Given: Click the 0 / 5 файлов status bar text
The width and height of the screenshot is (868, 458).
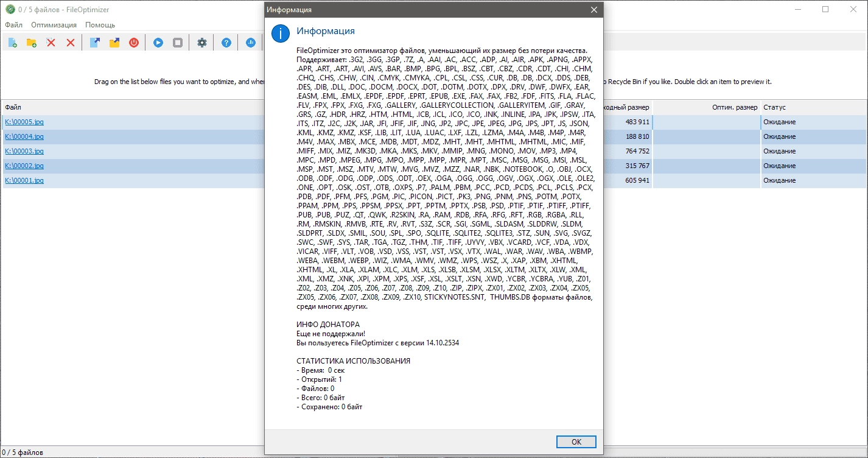Looking at the screenshot, I should click(x=23, y=453).
